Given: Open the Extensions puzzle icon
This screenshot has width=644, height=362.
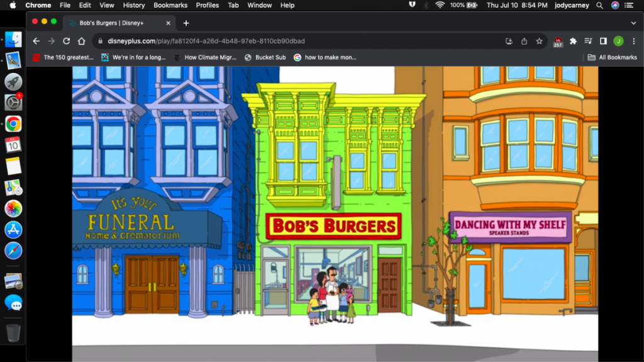Looking at the screenshot, I should click(573, 41).
